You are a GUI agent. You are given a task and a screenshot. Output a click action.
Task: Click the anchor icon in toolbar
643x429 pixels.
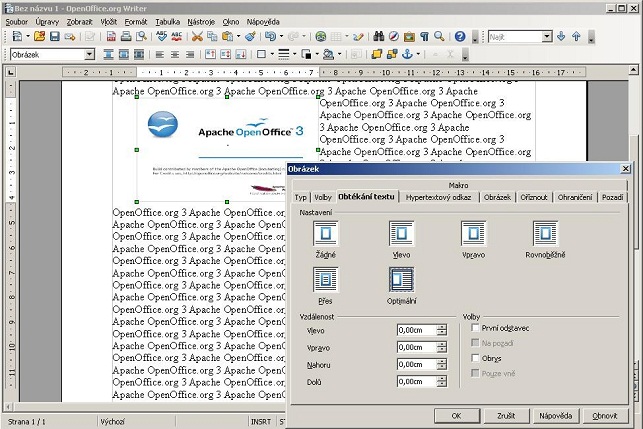tap(406, 54)
